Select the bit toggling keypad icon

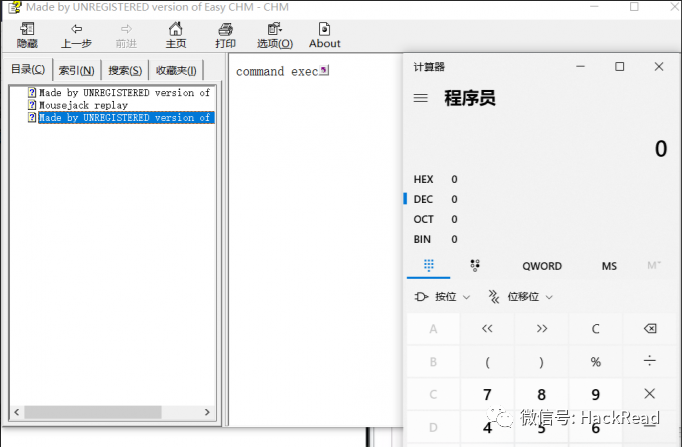click(475, 265)
